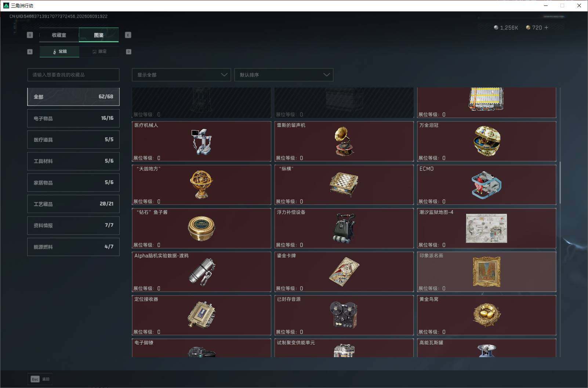Click the battery pack item icon at top
This screenshot has height=388, width=588.
486,99
